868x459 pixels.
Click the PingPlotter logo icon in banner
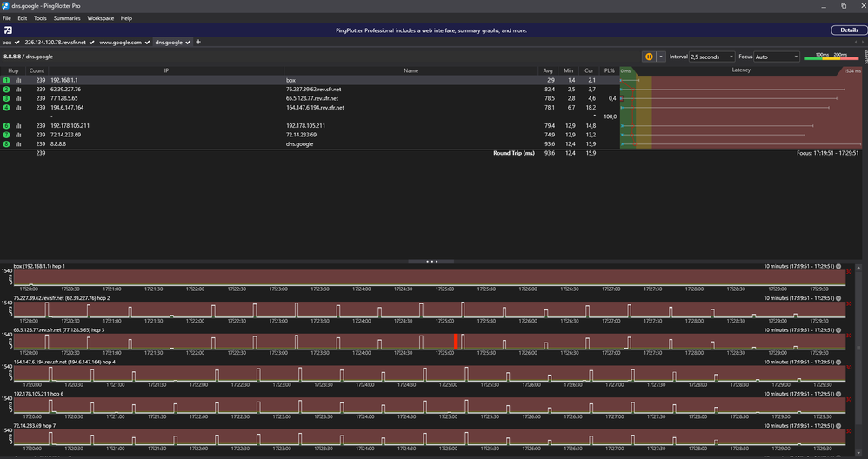coord(8,30)
